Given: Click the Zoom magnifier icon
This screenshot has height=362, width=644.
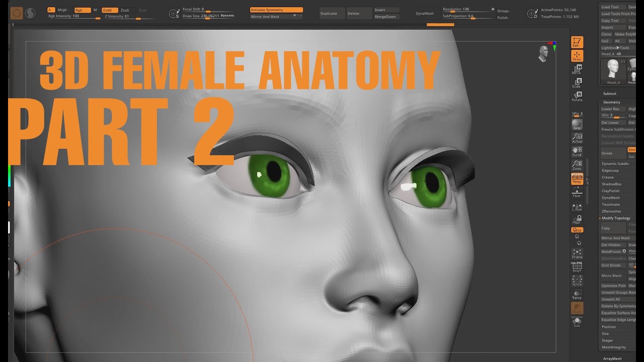Looking at the screenshot, I should (x=577, y=165).
